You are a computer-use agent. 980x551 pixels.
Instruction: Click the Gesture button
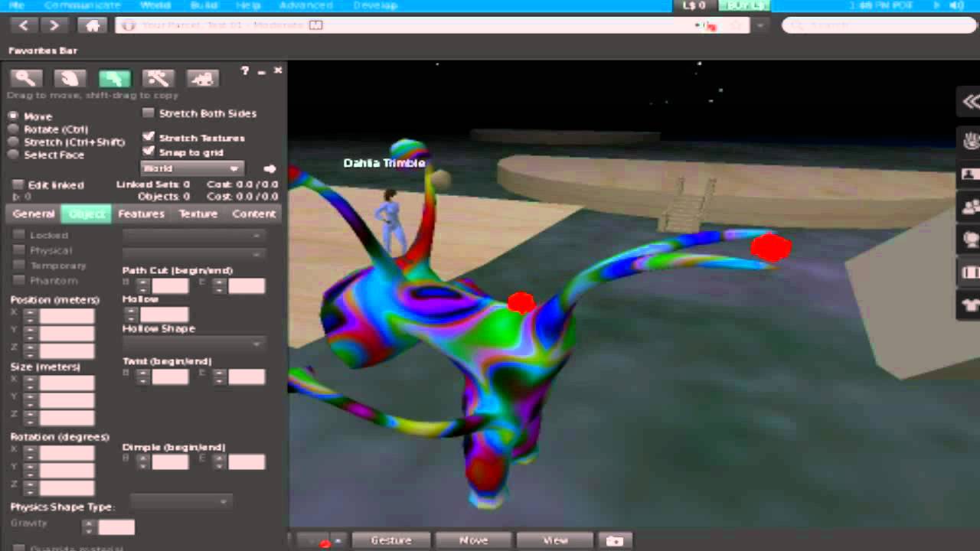click(x=391, y=540)
